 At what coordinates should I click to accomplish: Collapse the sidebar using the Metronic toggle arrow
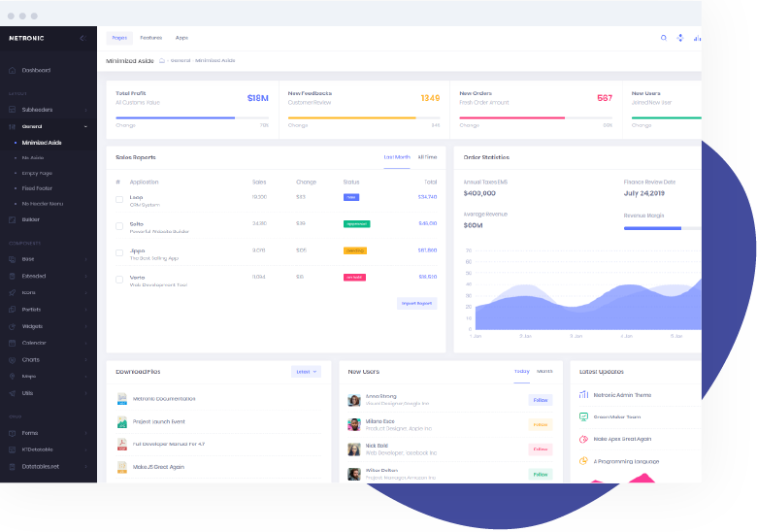82,38
